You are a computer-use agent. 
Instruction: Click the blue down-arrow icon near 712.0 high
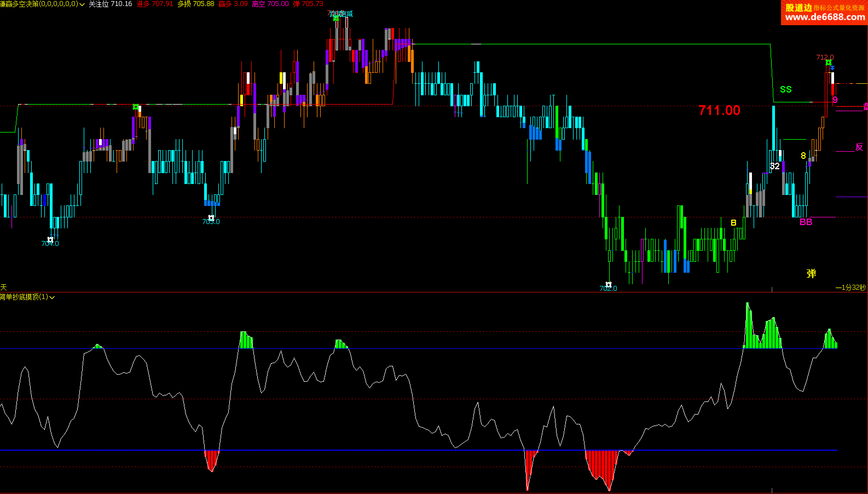832,68
